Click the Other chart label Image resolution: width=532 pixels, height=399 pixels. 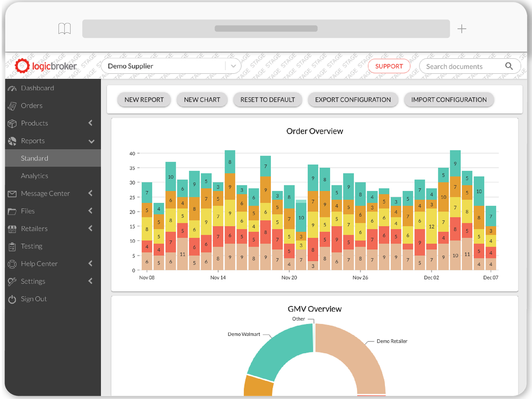click(299, 319)
